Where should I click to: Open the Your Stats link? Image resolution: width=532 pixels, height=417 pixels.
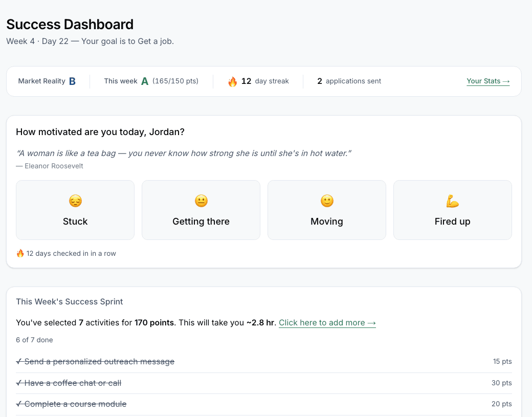coord(488,81)
